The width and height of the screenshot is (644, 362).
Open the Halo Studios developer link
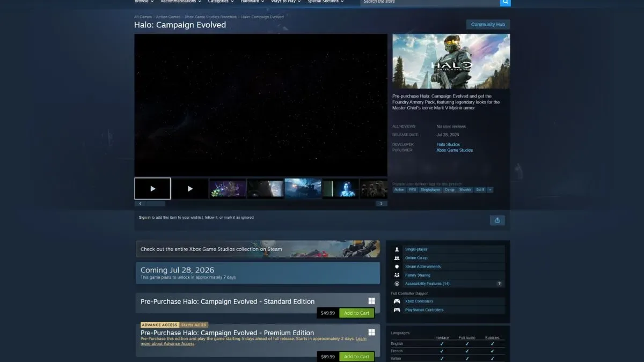(x=448, y=145)
